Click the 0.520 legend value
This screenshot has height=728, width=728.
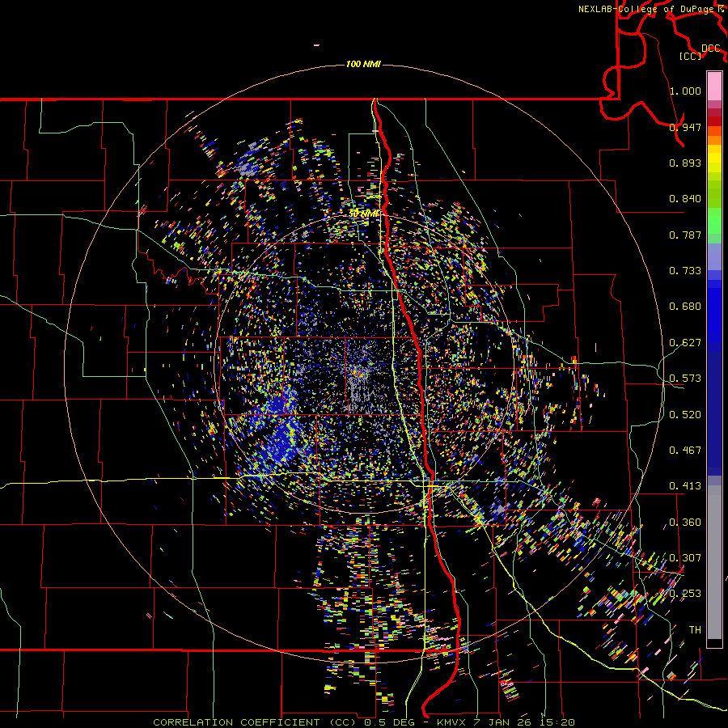[x=685, y=415]
